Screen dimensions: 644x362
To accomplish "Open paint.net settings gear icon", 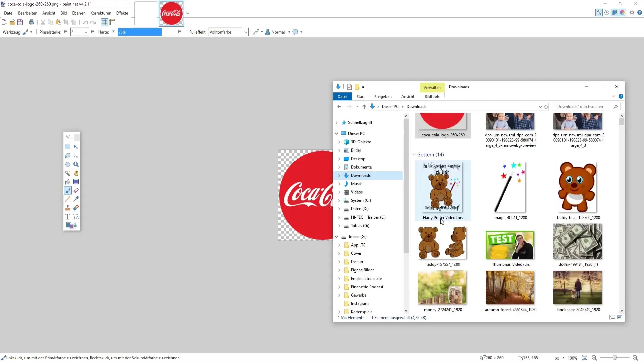I will [x=632, y=13].
